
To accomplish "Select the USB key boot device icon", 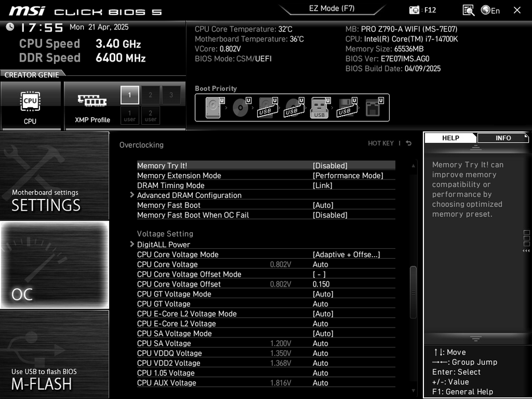I will [x=320, y=108].
